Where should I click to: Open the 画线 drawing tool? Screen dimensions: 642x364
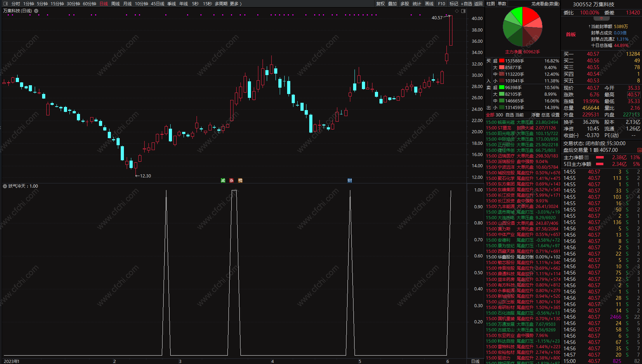tap(429, 4)
